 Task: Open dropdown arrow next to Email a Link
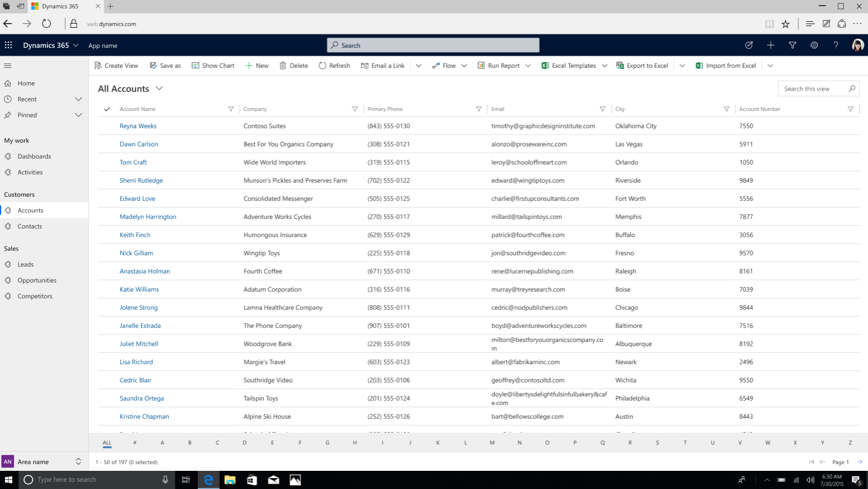(418, 65)
